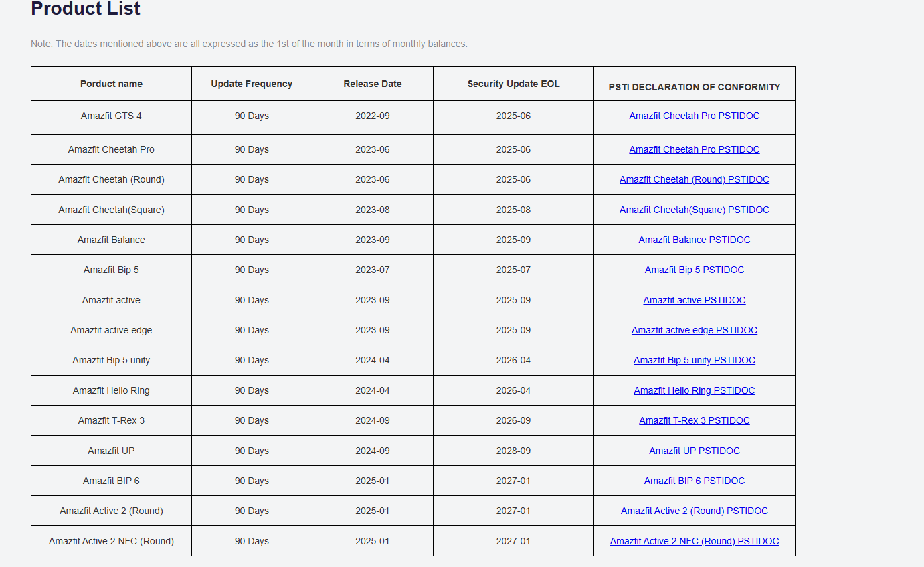Open Amazfit T-Rex 3 PSTIDOC link

(695, 420)
